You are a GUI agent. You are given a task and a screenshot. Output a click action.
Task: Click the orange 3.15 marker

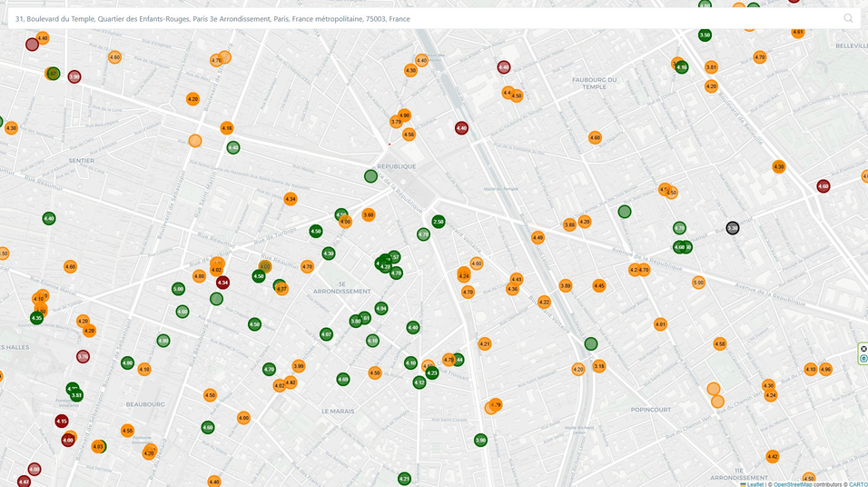pos(599,366)
